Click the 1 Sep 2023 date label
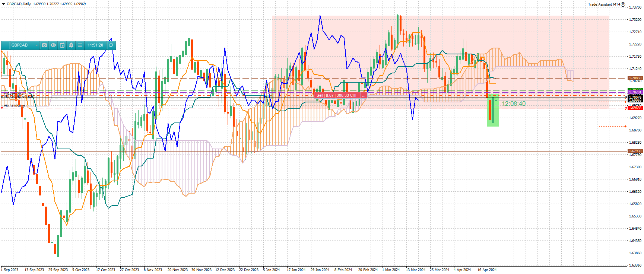This screenshot has width=644, height=274. [10, 270]
